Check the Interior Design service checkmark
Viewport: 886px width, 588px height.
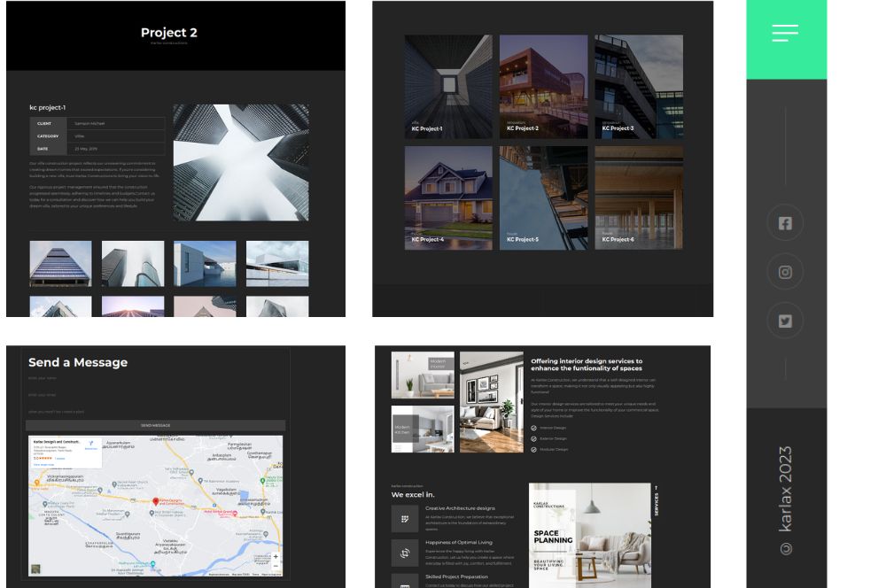(x=533, y=428)
